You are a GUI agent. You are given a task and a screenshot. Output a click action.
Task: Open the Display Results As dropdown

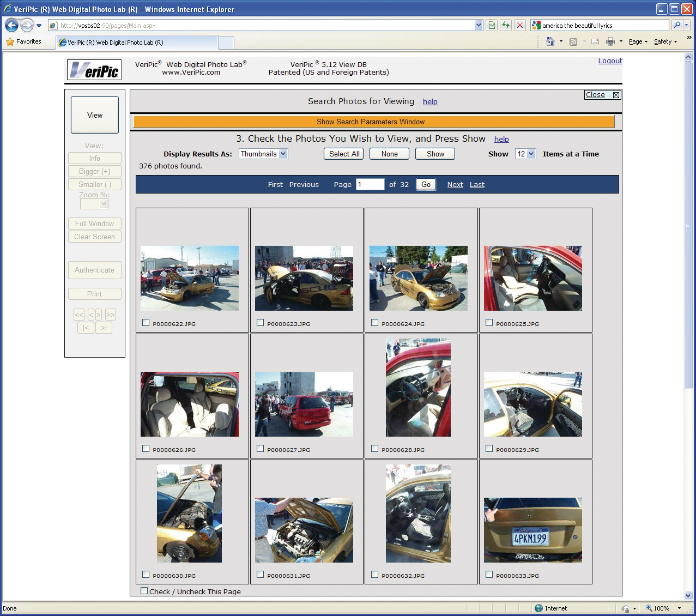click(263, 154)
